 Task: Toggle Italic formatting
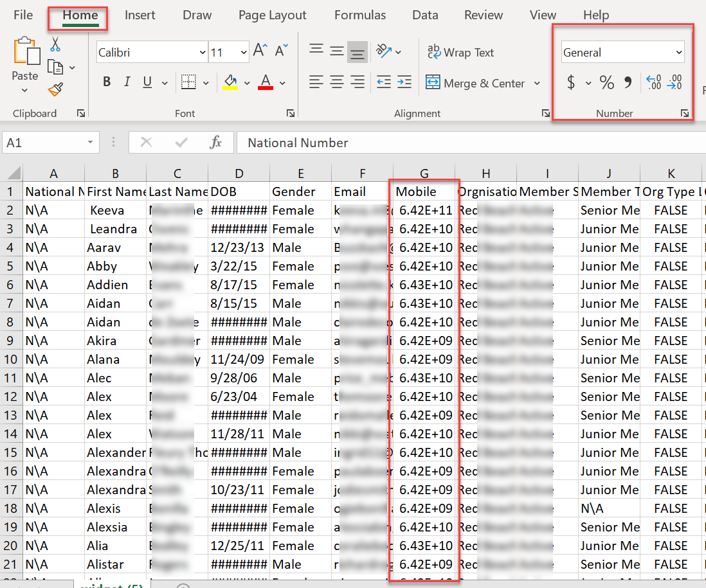[127, 82]
